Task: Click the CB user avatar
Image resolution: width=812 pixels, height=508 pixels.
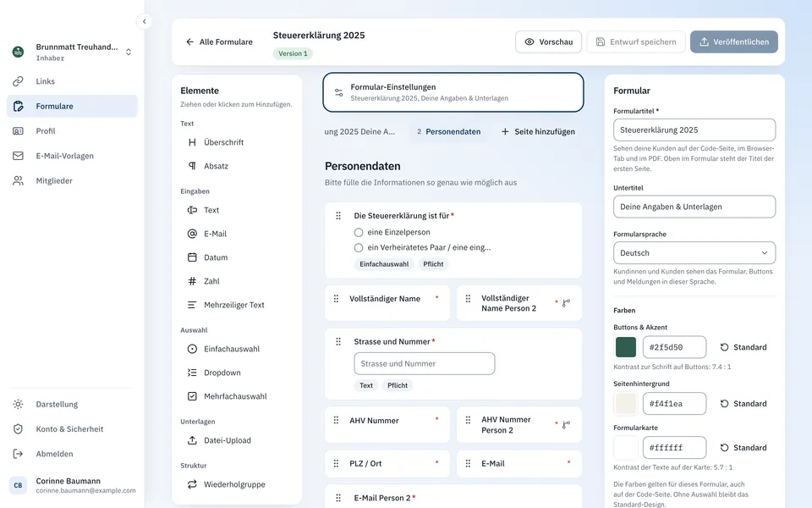Action: [x=18, y=485]
